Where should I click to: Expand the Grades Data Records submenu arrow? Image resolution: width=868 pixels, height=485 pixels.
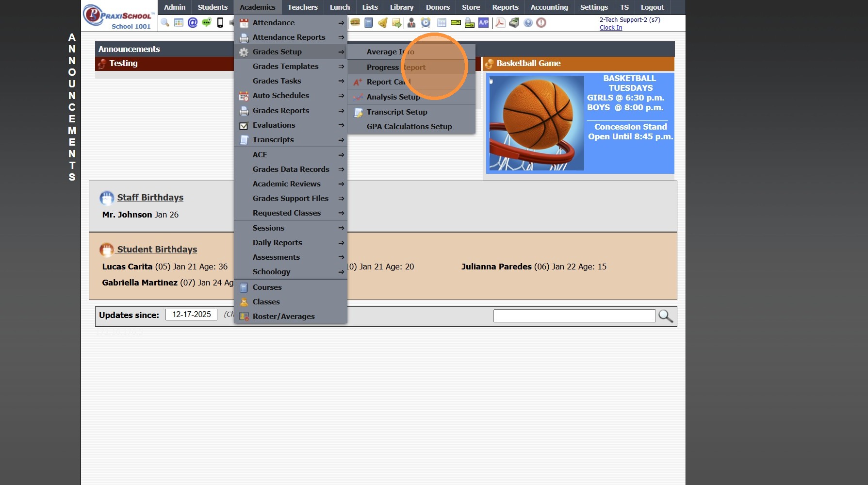[x=341, y=169]
